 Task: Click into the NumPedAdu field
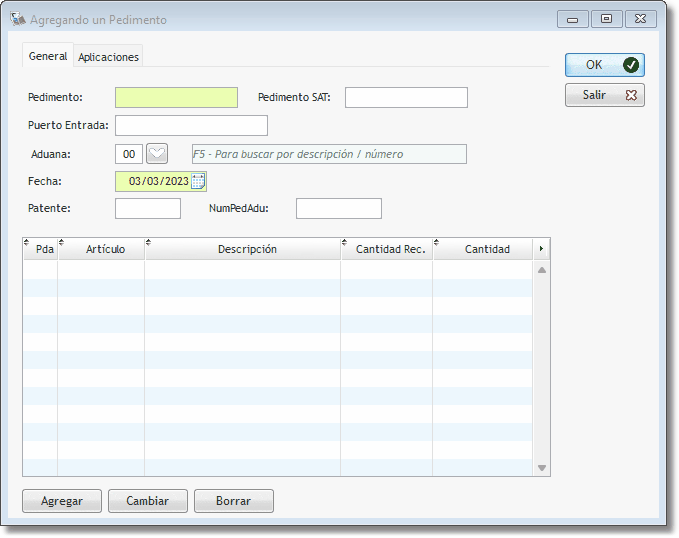click(339, 208)
